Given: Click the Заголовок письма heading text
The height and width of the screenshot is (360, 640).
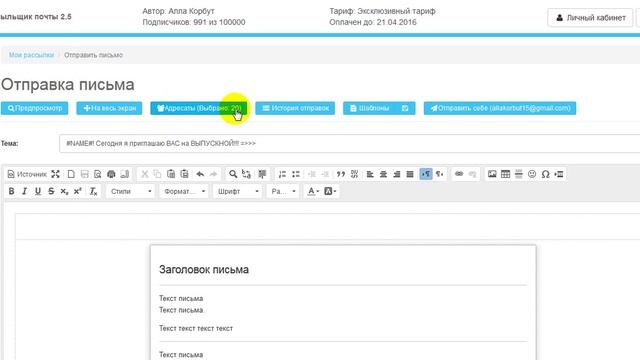Looking at the screenshot, I should click(x=204, y=269).
